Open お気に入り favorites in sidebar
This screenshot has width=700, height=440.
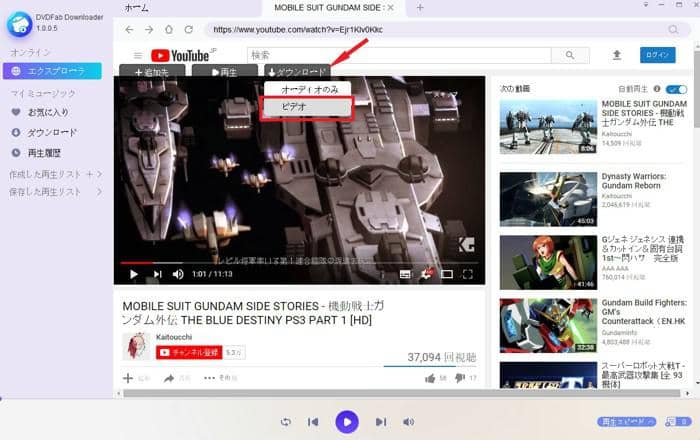coord(48,112)
